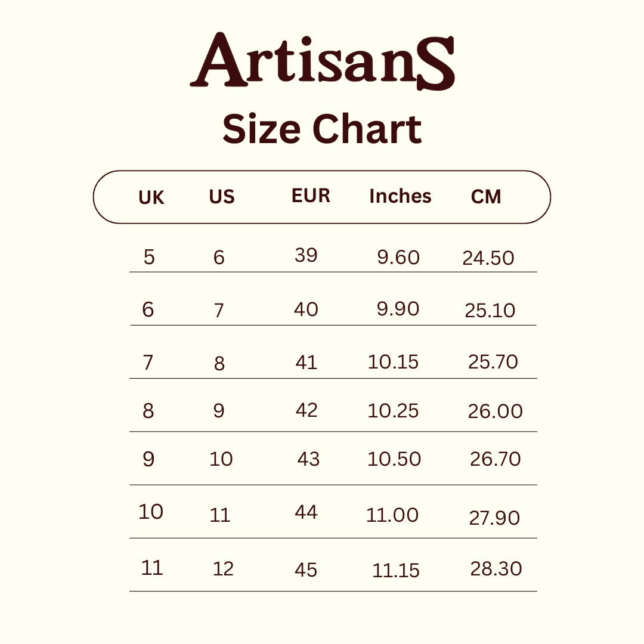Image resolution: width=644 pixels, height=644 pixels.
Task: Select the 10.15 inches value
Action: click(393, 362)
